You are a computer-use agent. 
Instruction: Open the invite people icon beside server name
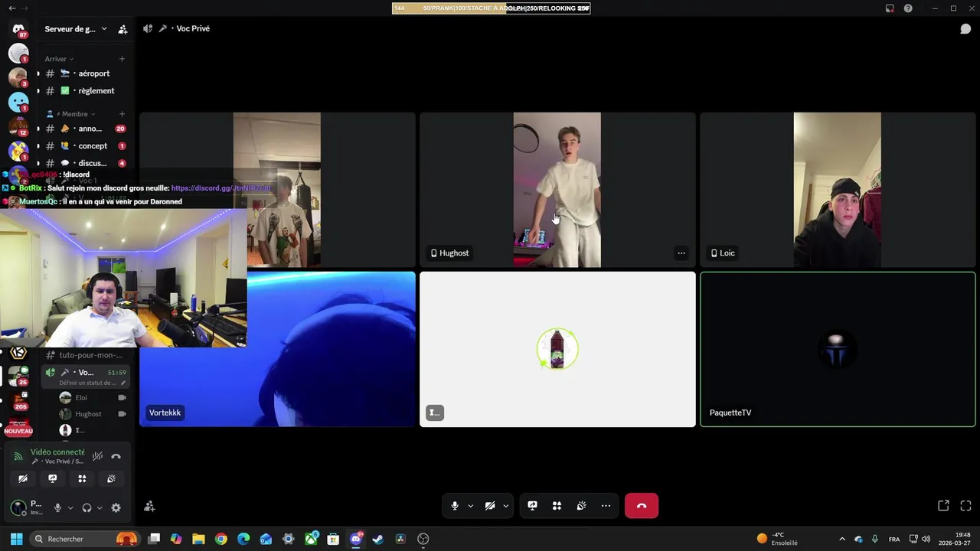[x=122, y=29]
